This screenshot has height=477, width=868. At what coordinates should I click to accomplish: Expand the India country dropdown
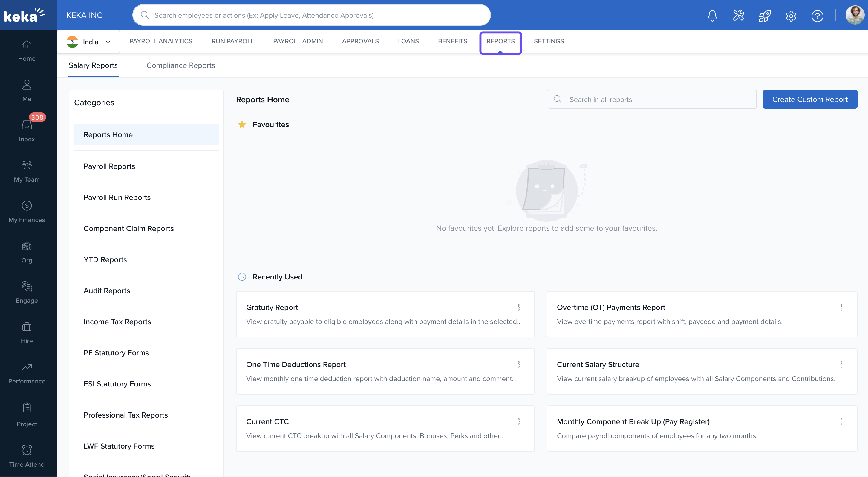[89, 42]
